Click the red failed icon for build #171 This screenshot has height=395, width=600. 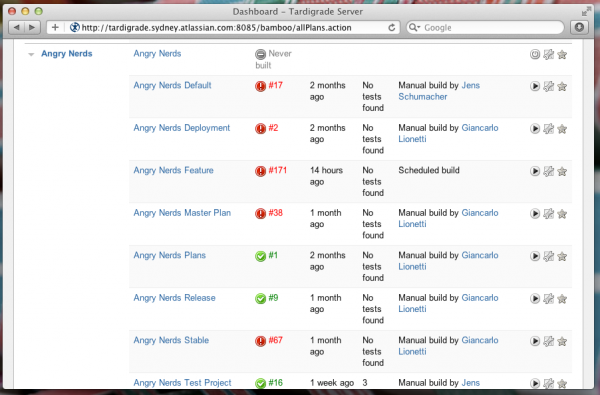260,171
